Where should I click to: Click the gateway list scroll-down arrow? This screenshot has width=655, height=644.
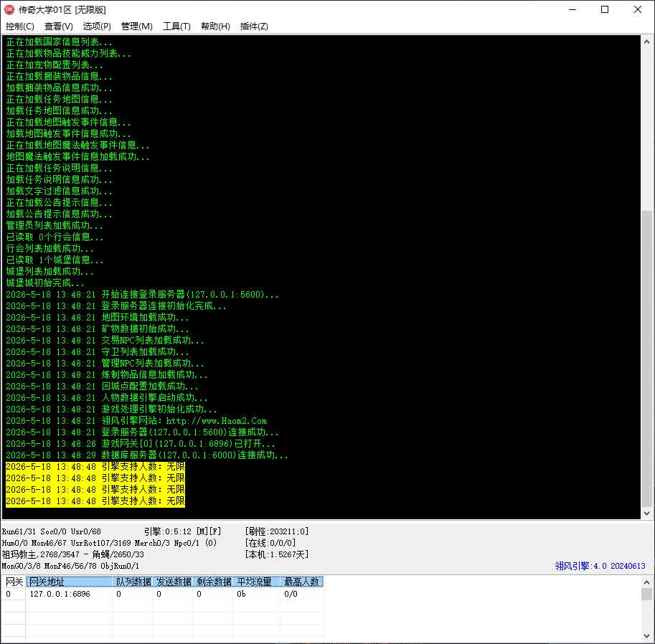(646, 637)
